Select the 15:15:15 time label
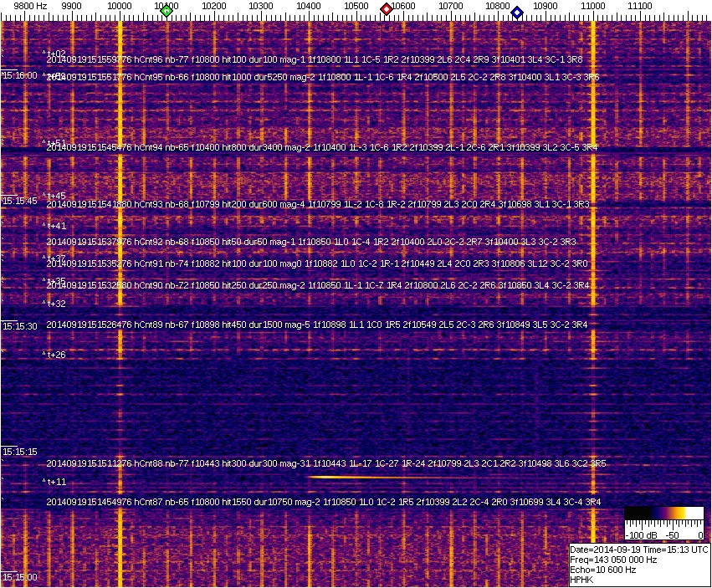712x588 pixels. click(20, 452)
